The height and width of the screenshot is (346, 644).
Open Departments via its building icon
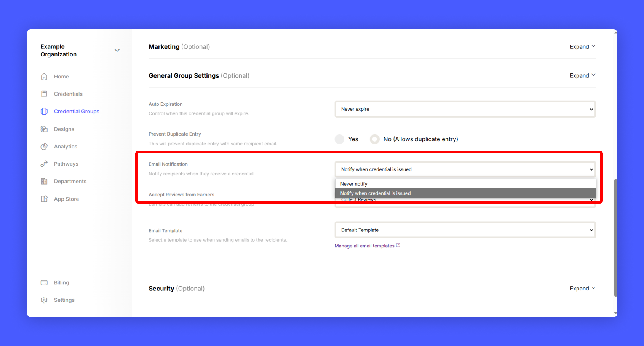pyautogui.click(x=44, y=181)
